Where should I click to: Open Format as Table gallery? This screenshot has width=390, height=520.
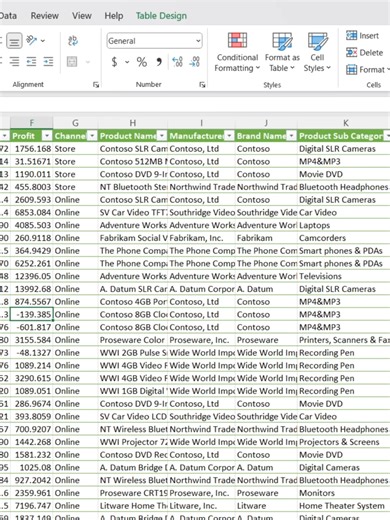[x=282, y=52]
